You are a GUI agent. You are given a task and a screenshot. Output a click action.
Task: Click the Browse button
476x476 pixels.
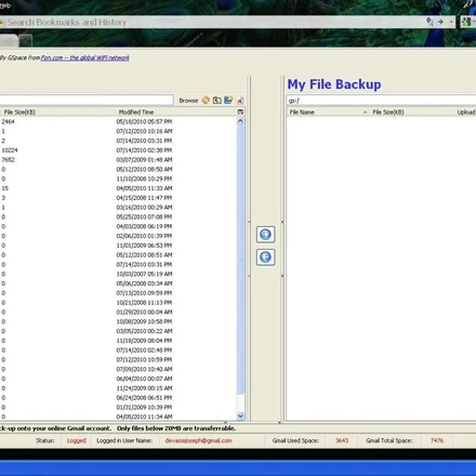click(x=188, y=100)
